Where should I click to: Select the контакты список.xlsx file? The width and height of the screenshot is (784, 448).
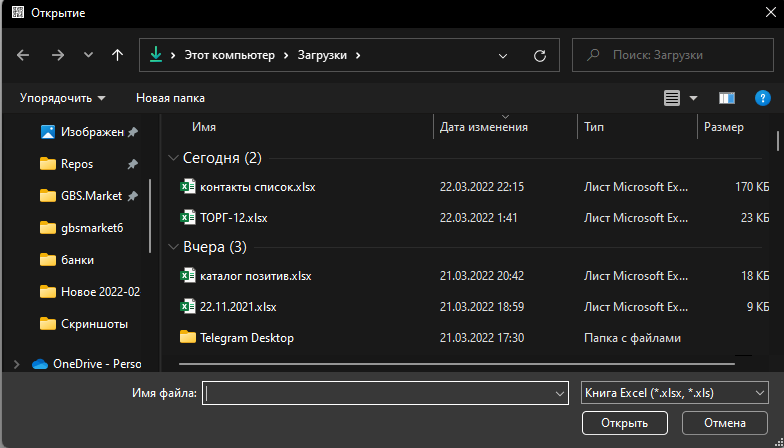click(x=257, y=187)
